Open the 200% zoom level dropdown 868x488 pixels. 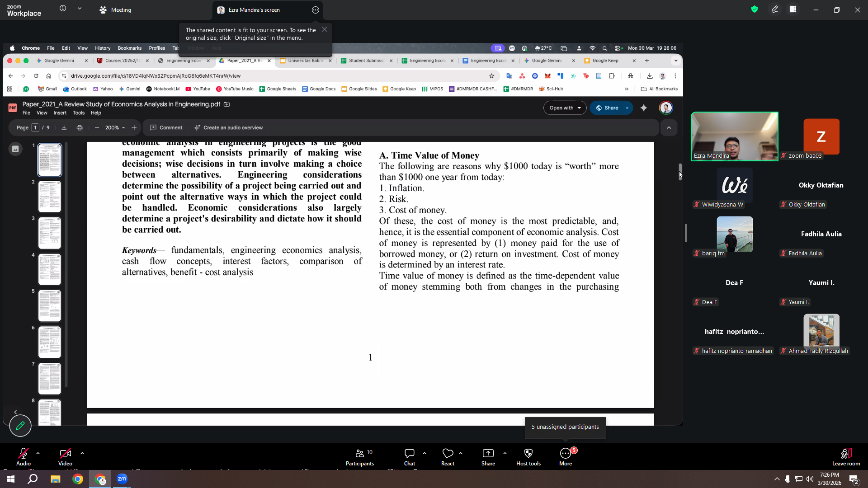point(115,128)
